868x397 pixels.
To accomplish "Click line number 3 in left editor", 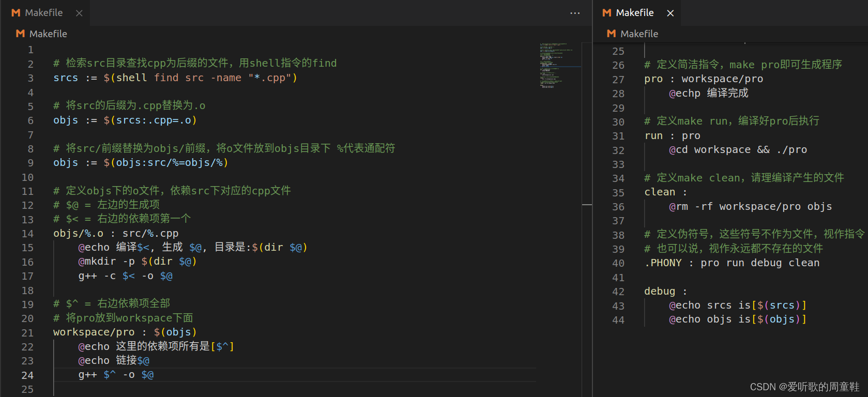I will pyautogui.click(x=31, y=78).
